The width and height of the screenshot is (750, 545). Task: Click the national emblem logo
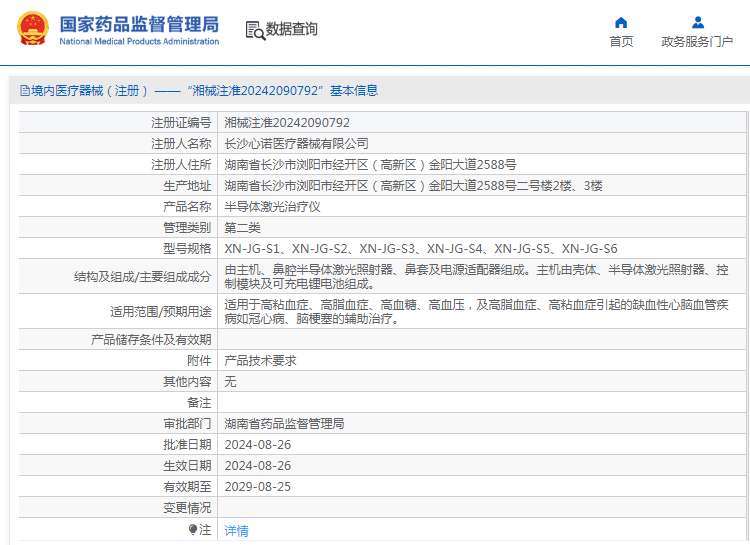[x=33, y=29]
